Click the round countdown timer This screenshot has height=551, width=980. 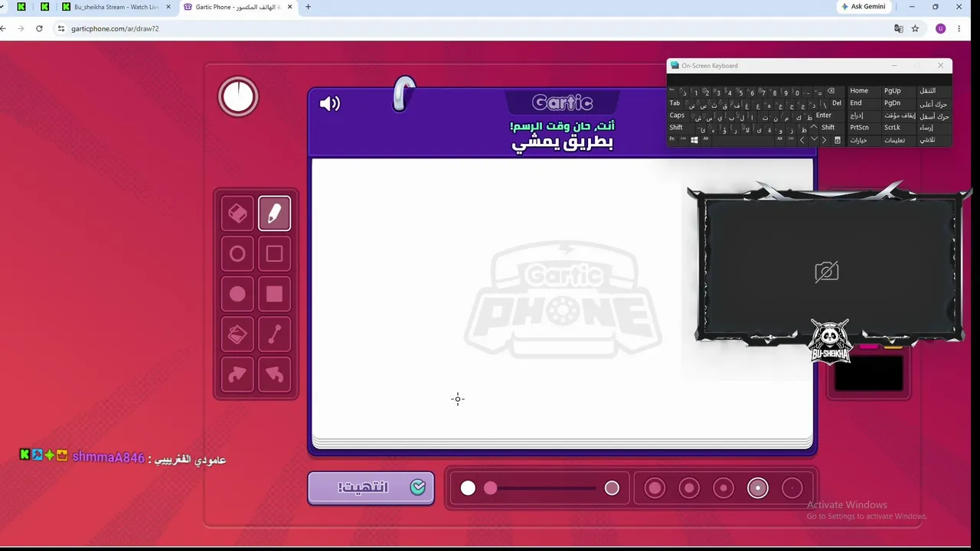(238, 97)
